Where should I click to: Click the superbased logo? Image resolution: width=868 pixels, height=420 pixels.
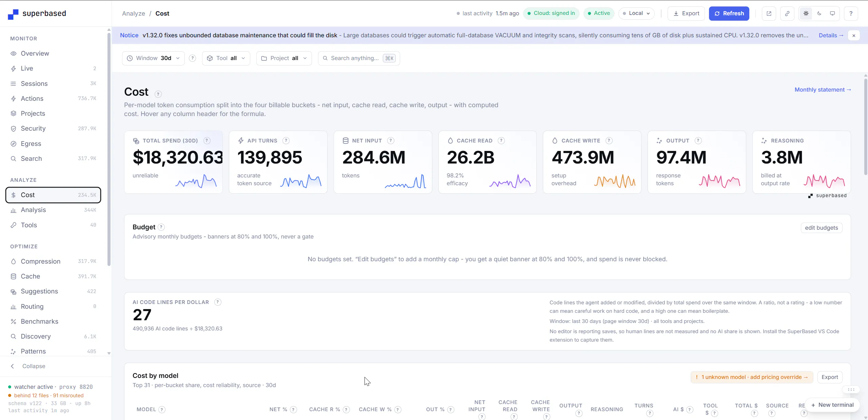(37, 14)
